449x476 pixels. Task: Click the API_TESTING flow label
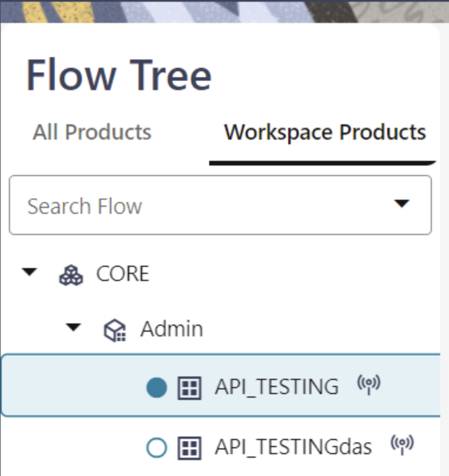[x=276, y=387]
